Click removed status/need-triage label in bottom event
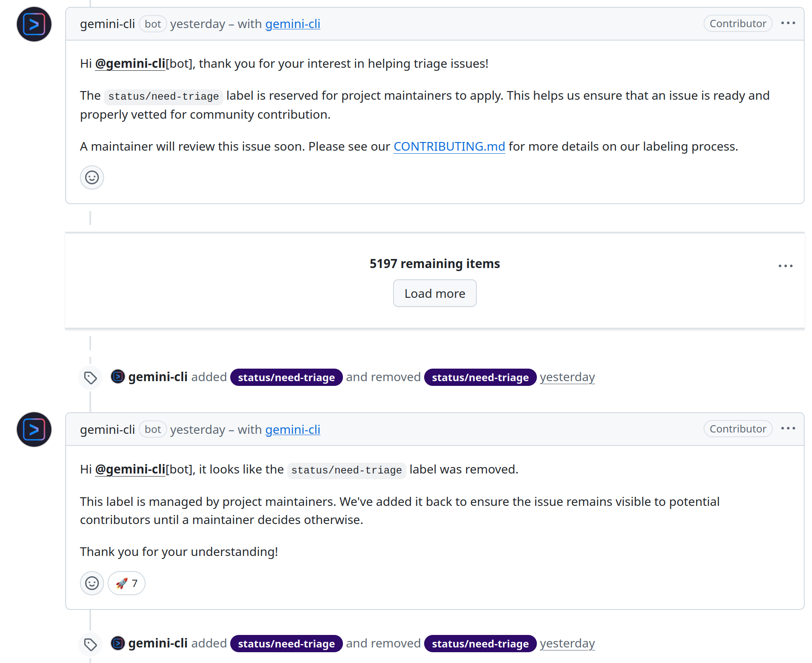 pyautogui.click(x=480, y=644)
